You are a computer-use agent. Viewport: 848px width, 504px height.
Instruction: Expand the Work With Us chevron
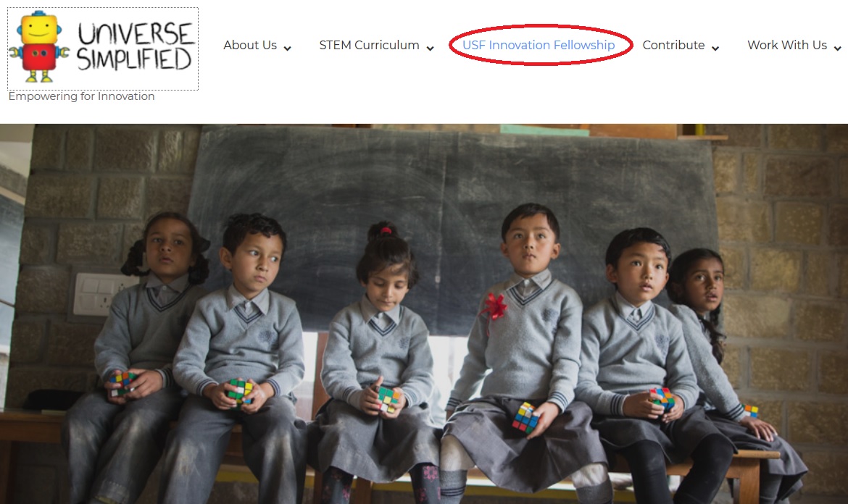[837, 49]
